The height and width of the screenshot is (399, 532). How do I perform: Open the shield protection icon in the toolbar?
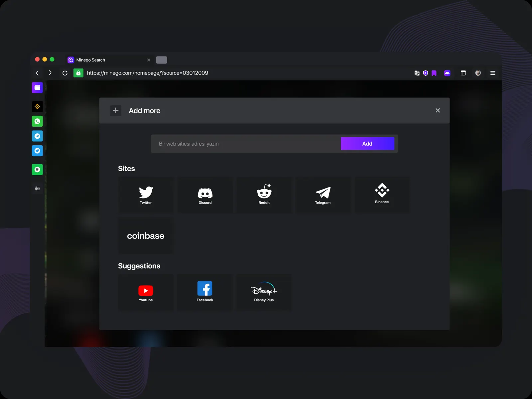(x=426, y=73)
